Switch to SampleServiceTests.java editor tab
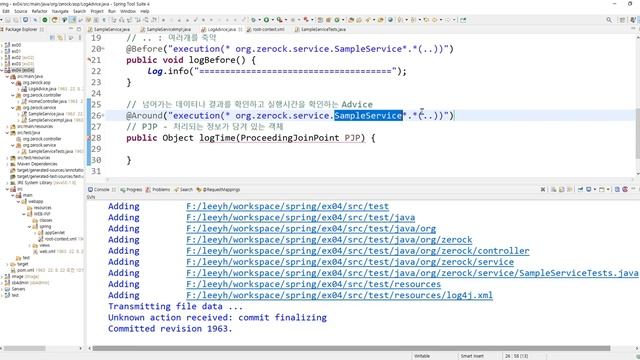640x360 pixels. [x=321, y=29]
